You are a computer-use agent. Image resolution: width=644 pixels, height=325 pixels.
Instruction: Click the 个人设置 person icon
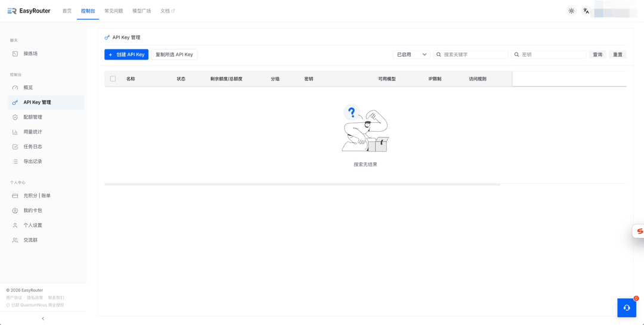pyautogui.click(x=15, y=225)
